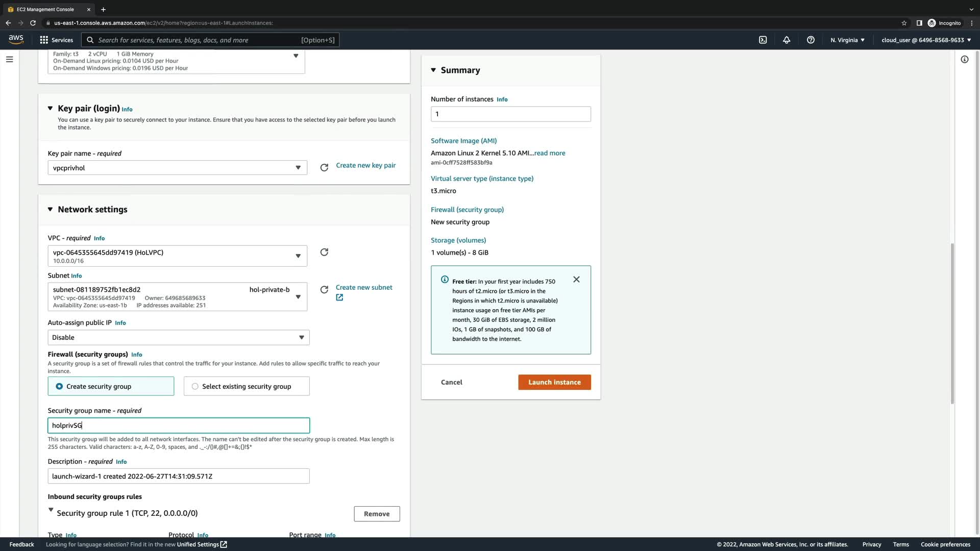Viewport: 980px width, 551px height.
Task: Refresh the subnet list
Action: point(324,290)
